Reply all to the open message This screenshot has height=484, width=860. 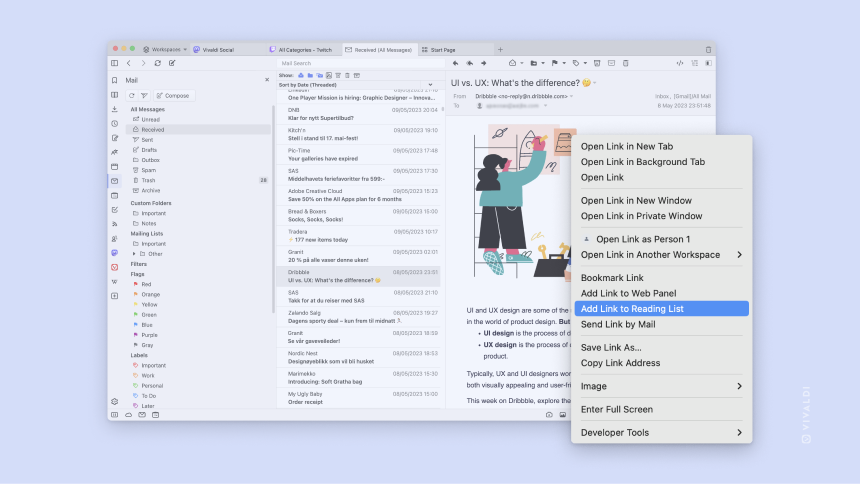[469, 63]
